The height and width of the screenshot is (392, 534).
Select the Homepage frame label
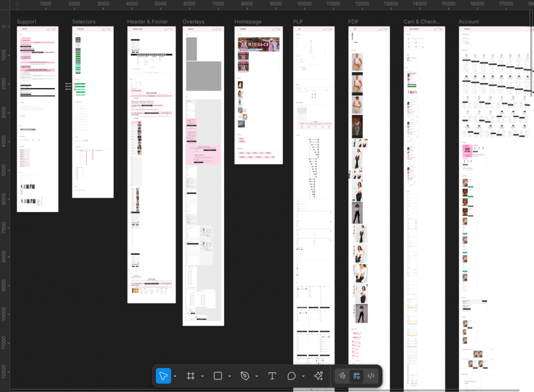pyautogui.click(x=248, y=22)
